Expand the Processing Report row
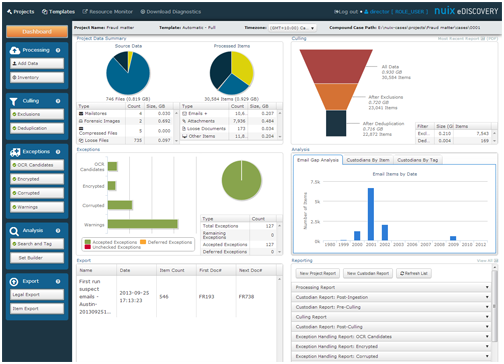Viewport: 504px width, 364px height. tap(392, 287)
